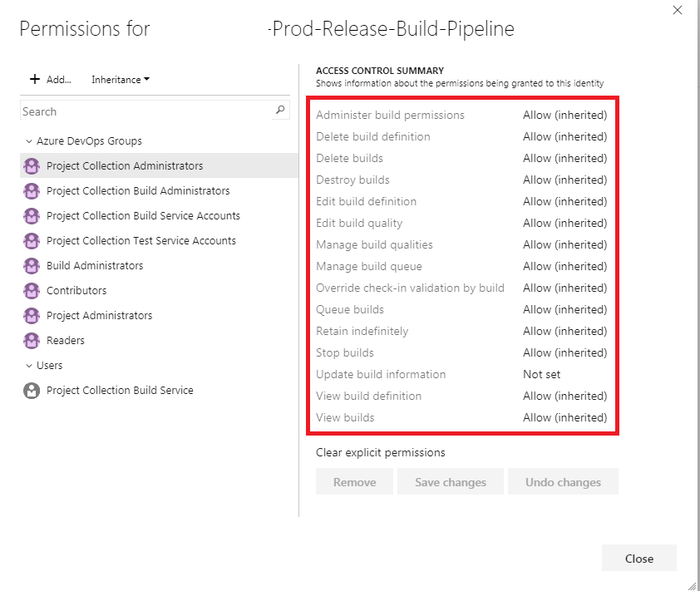
Task: Open the Inheritance dropdown
Action: point(119,80)
